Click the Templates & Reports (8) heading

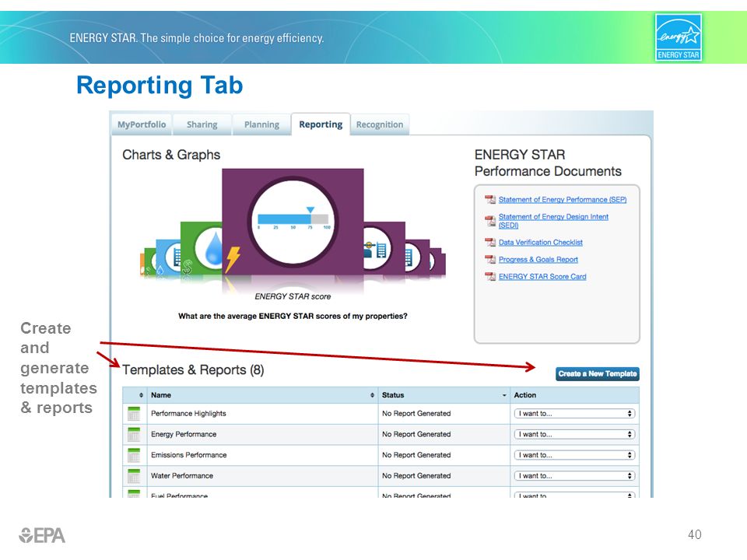pyautogui.click(x=193, y=370)
